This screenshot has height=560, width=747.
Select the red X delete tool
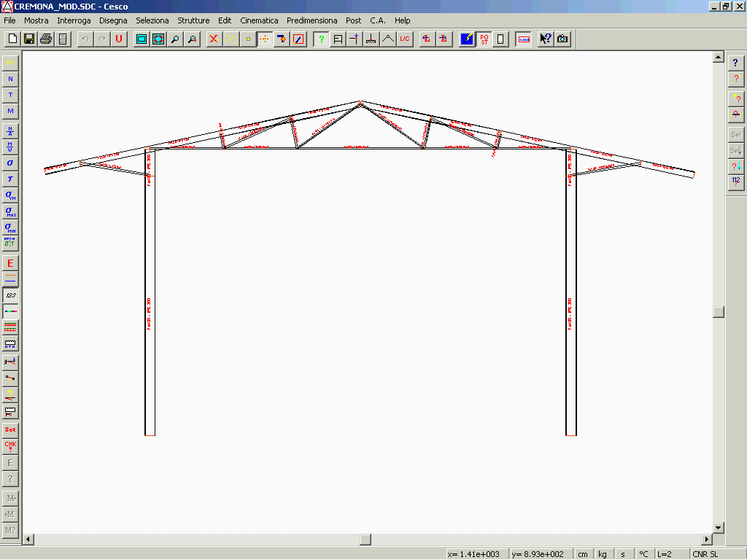[x=214, y=39]
